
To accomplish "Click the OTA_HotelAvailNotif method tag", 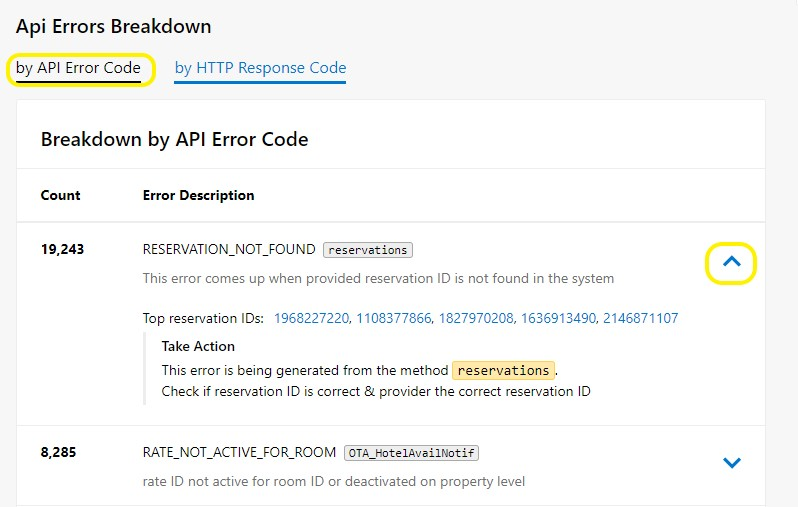I will pos(411,453).
